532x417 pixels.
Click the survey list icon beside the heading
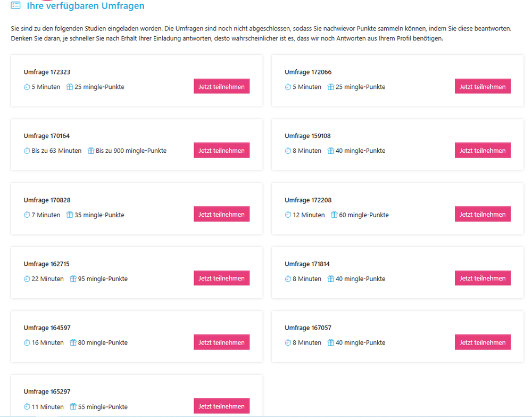coord(15,5)
